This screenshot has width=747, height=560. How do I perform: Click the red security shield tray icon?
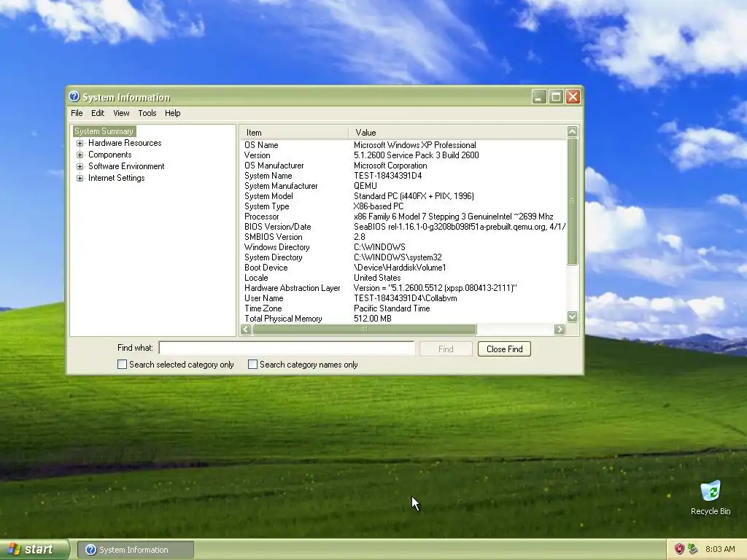tap(679, 549)
